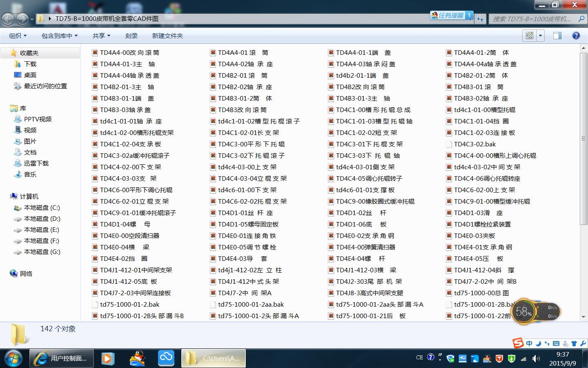Open the blue cloud app taskbar icon

point(166,358)
